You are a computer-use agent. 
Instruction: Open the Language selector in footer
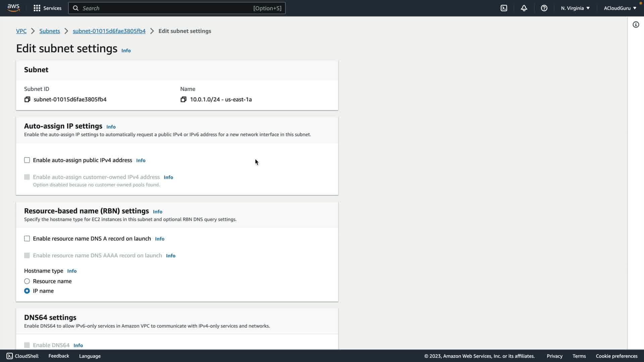click(x=90, y=356)
